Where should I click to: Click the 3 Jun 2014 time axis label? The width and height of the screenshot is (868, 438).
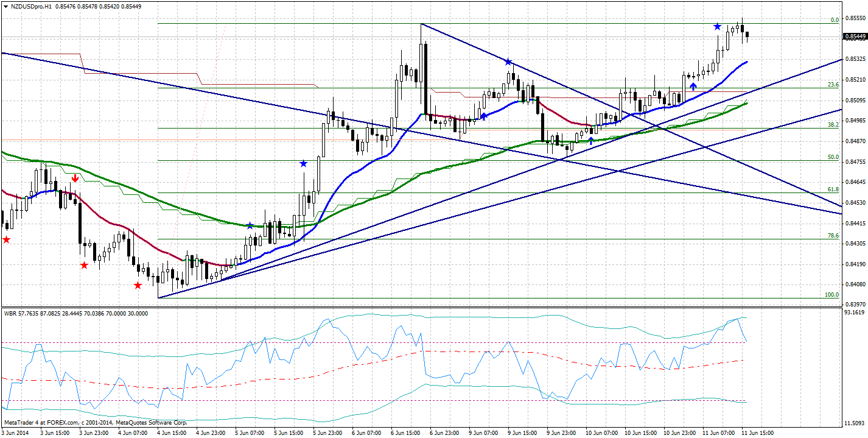13,431
